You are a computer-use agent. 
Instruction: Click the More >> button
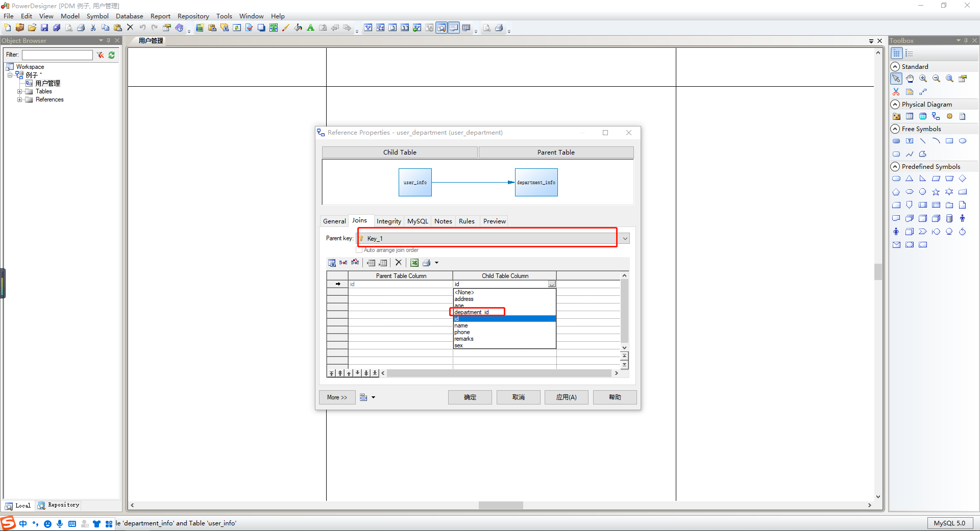point(336,397)
